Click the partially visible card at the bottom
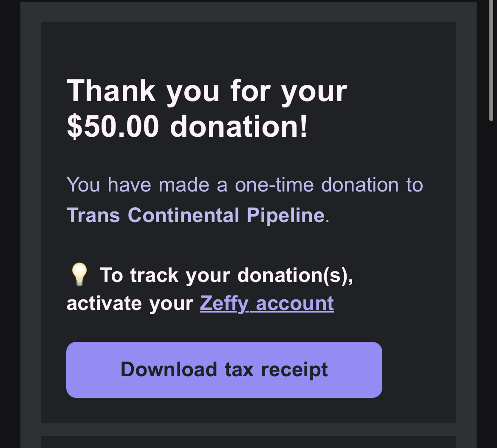The image size is (497, 448). (x=248, y=442)
